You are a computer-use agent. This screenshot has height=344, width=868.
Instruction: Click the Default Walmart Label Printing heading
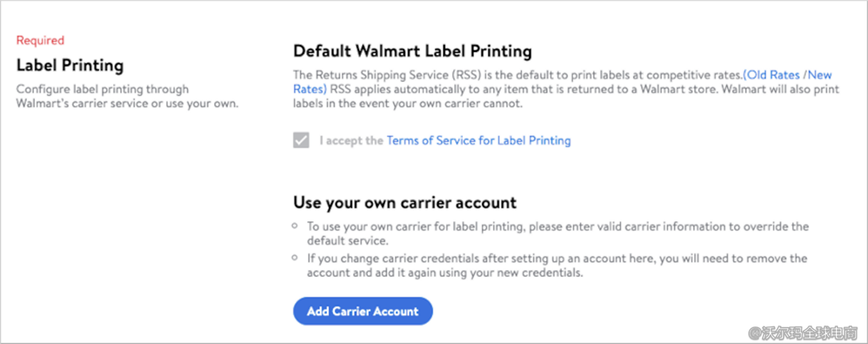412,51
